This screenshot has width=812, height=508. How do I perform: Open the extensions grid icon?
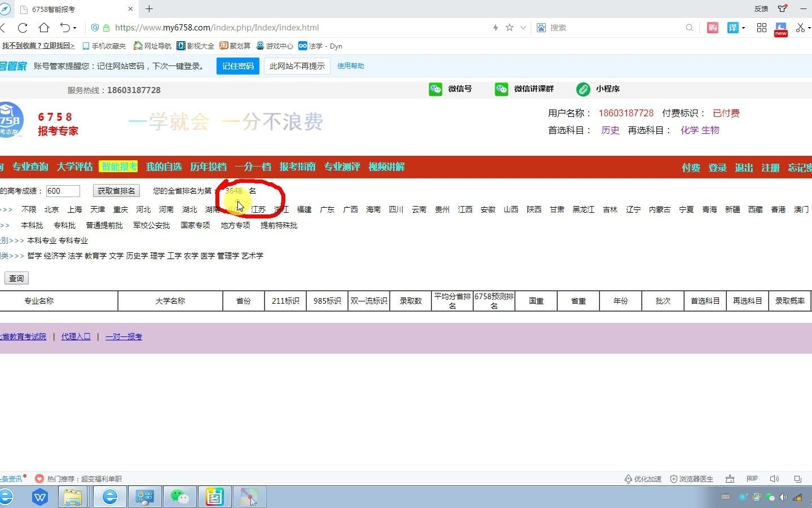(x=762, y=28)
